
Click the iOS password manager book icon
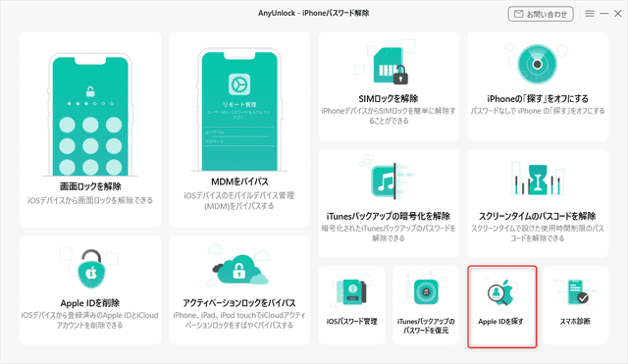(351, 292)
